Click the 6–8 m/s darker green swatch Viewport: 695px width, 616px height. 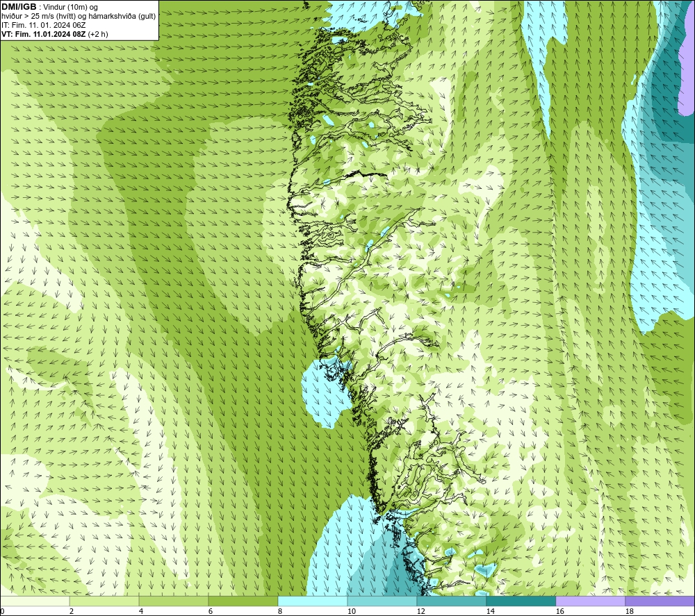[x=243, y=601]
